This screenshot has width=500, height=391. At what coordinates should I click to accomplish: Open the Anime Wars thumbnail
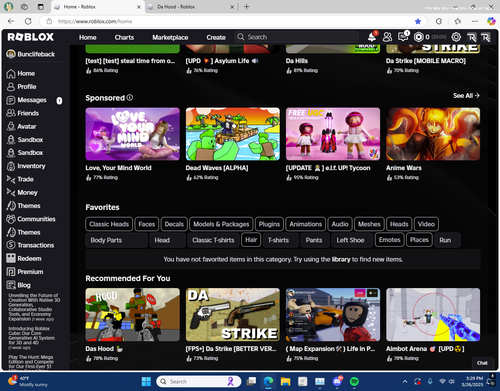[x=433, y=134]
